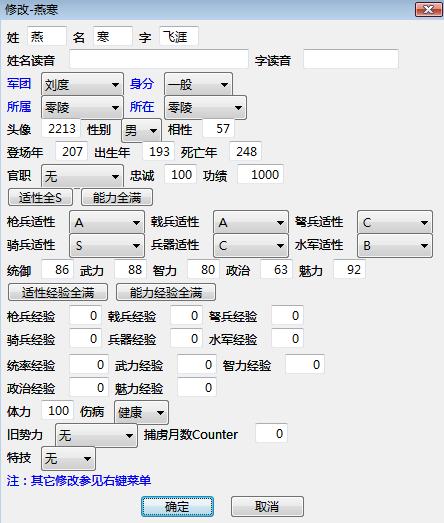Click the 头像 field showing 2213

pos(61,129)
